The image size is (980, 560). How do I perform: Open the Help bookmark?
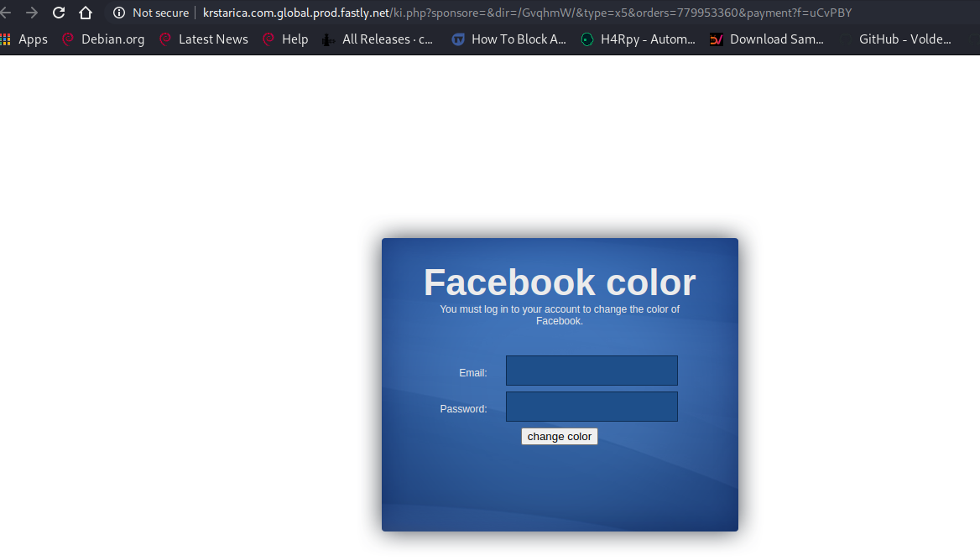tap(285, 39)
